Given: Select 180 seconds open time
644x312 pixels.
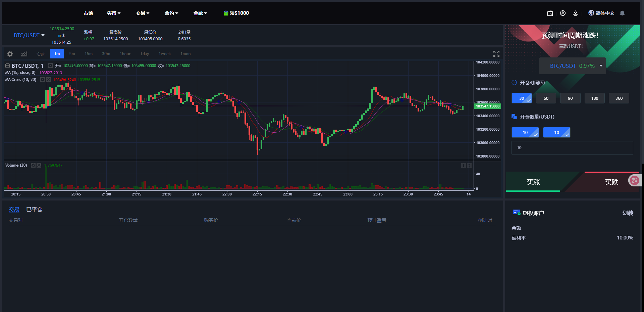Looking at the screenshot, I should click(594, 98).
